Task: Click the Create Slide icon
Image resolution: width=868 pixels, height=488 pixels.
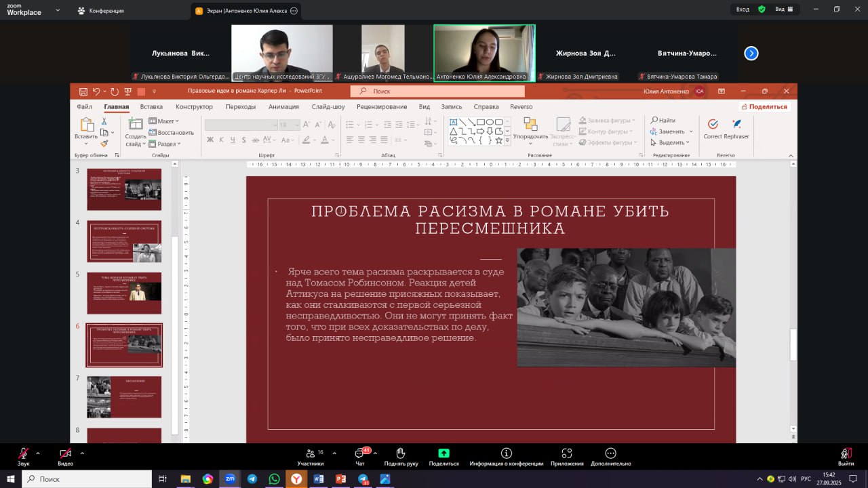Action: point(136,125)
